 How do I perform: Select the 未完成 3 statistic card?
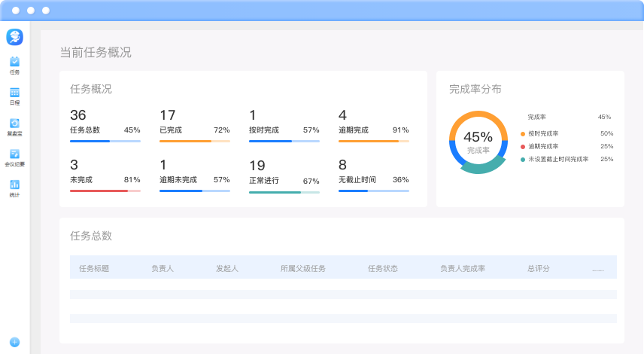[x=105, y=175]
